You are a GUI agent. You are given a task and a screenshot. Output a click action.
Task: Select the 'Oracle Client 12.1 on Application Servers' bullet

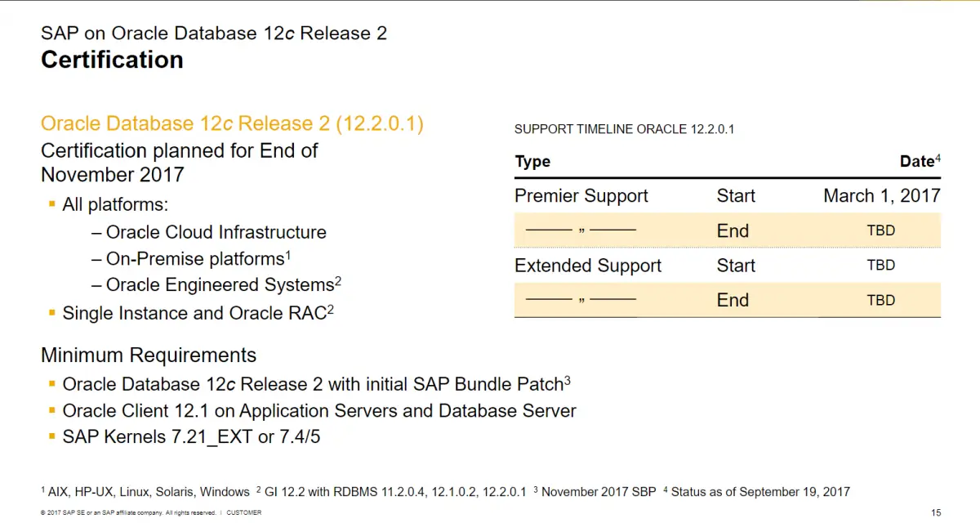319,411
